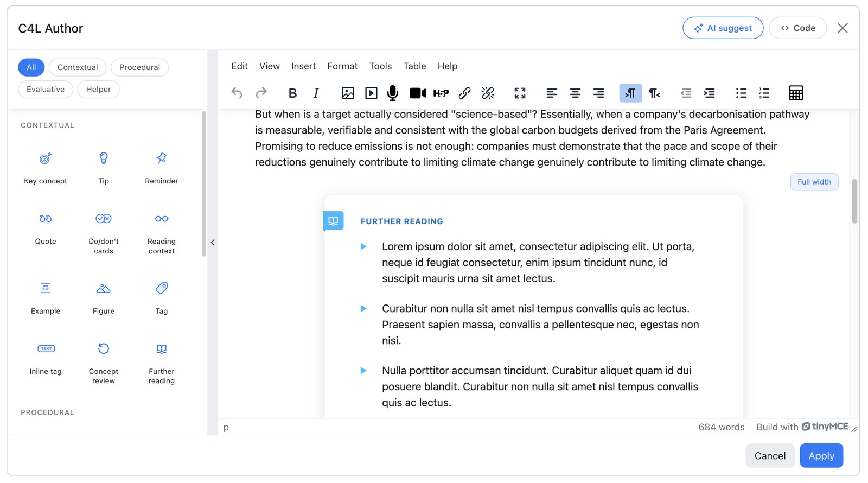Click the Apply button

[821, 456]
